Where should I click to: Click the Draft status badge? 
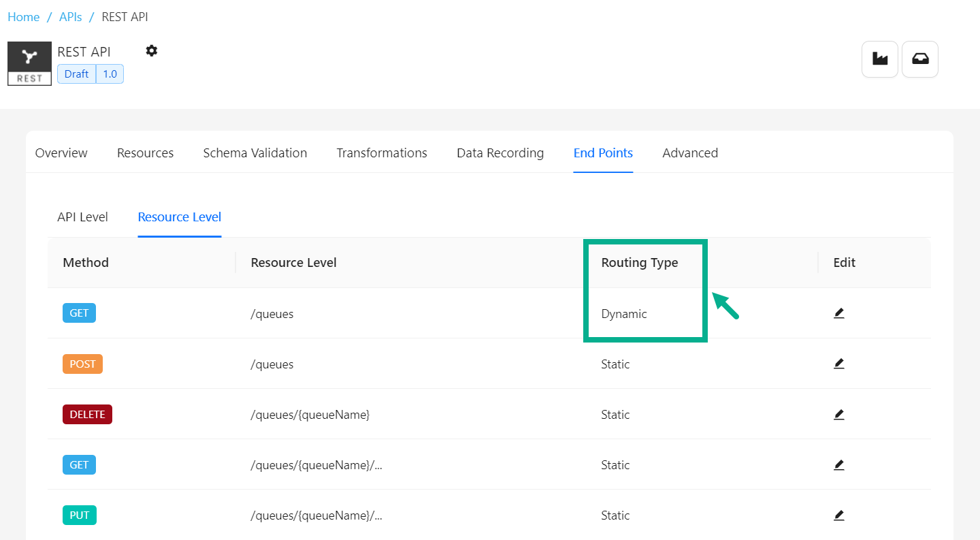point(76,74)
